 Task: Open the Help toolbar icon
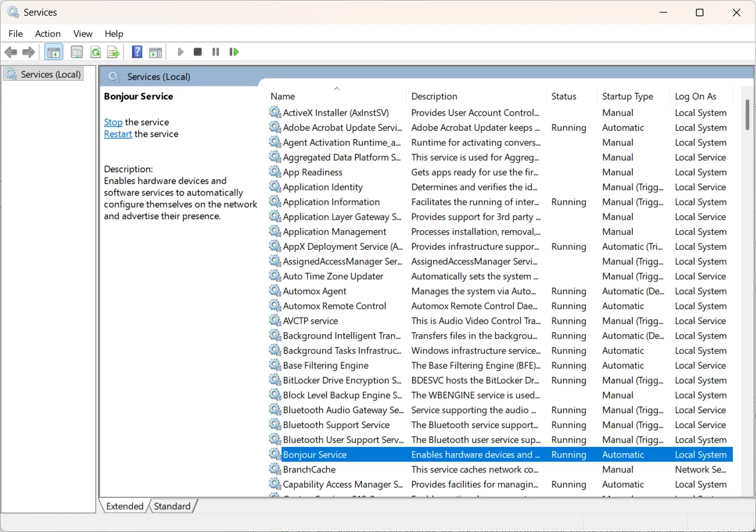(x=137, y=52)
